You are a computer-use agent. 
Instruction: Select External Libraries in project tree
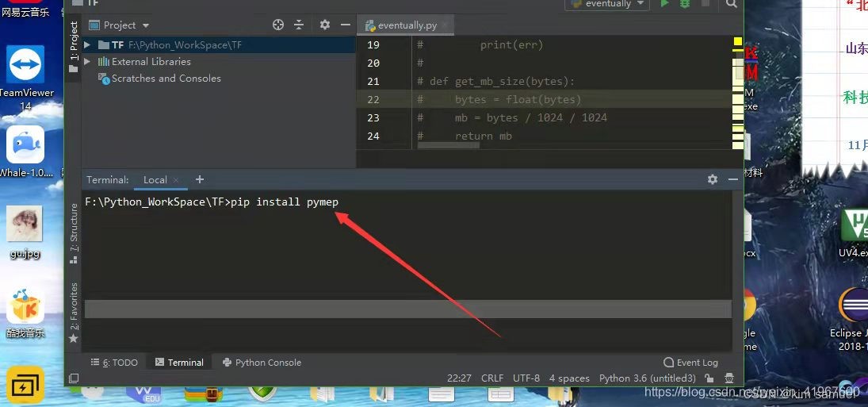pyautogui.click(x=151, y=61)
